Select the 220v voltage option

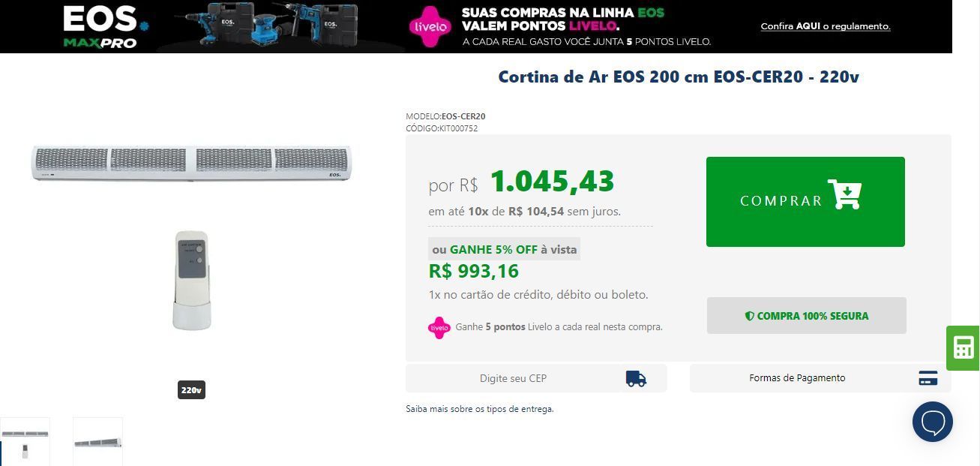point(191,390)
